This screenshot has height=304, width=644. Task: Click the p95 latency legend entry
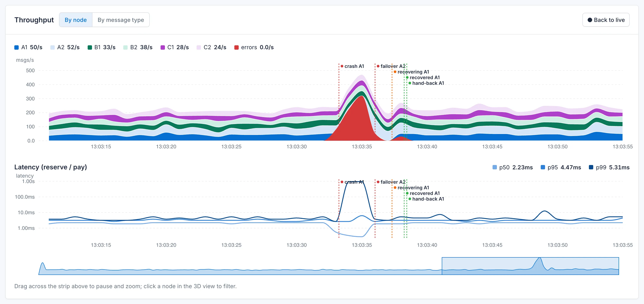click(560, 167)
